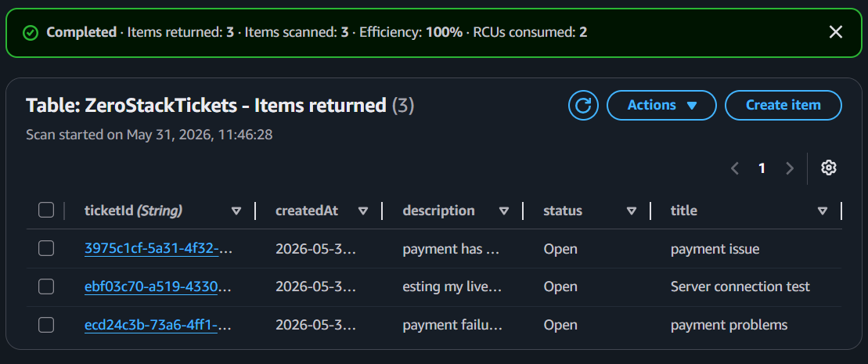
Task: Check the payment issue ticket row
Action: click(x=46, y=249)
